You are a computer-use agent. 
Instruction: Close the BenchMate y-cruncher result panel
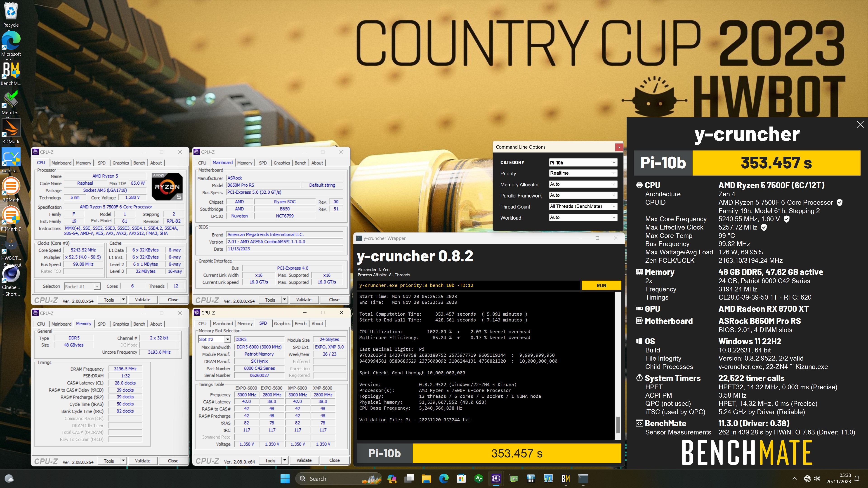pos(860,124)
